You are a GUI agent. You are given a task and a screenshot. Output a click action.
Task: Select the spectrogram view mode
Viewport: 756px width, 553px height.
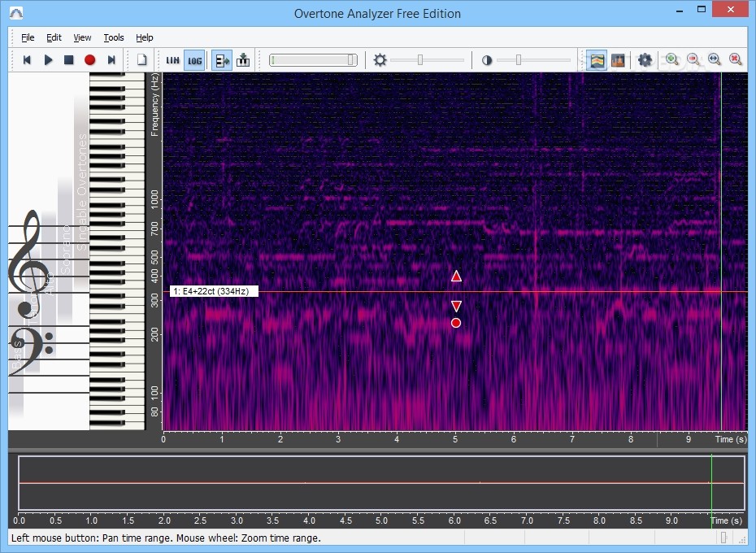(x=597, y=60)
